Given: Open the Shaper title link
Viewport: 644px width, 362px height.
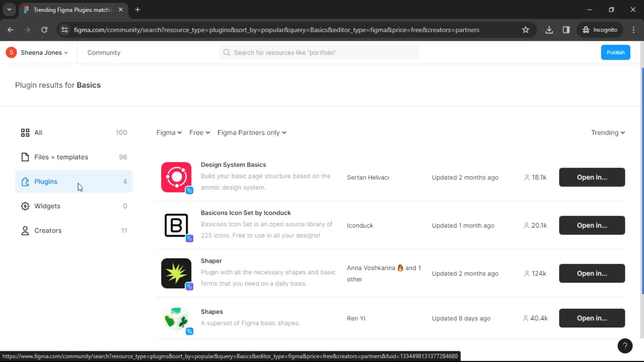Looking at the screenshot, I should coord(211,261).
